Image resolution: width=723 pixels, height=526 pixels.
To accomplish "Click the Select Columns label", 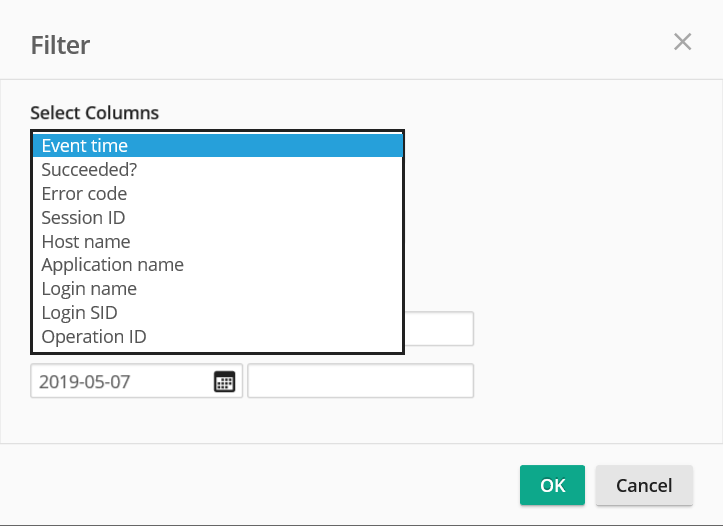I will coord(95,113).
